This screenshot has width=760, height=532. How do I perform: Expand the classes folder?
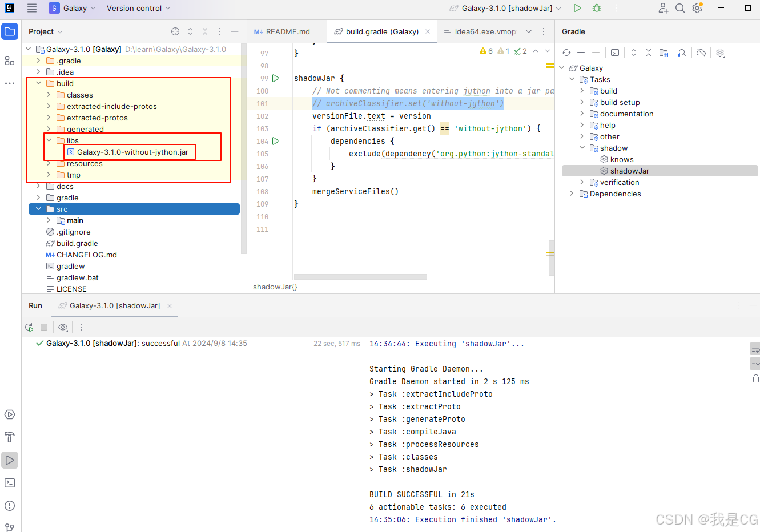(49, 95)
